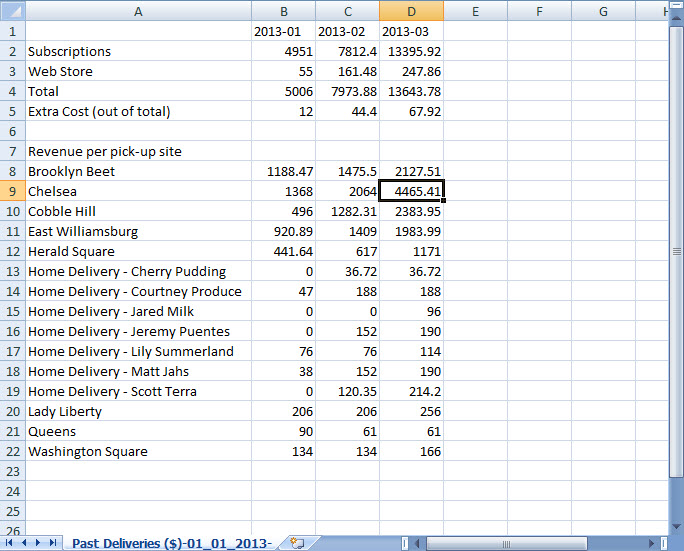Viewport: 684px width, 551px height.
Task: Select cell with value 1282.31
Action: pos(347,211)
